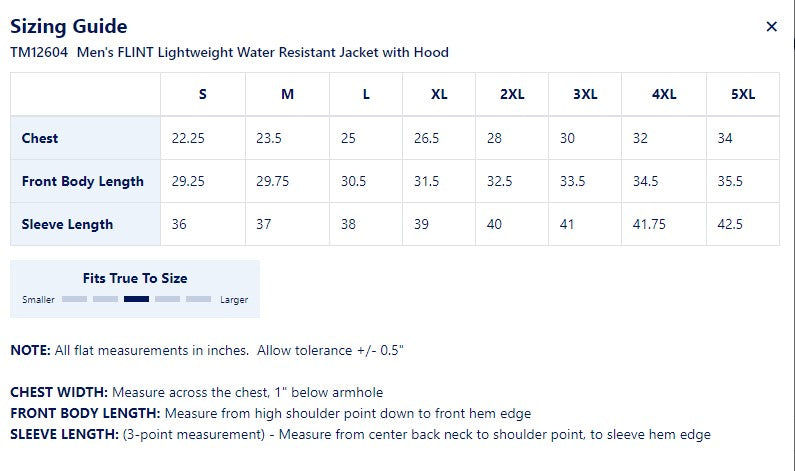Select the Sleeve Length row label

pos(68,224)
